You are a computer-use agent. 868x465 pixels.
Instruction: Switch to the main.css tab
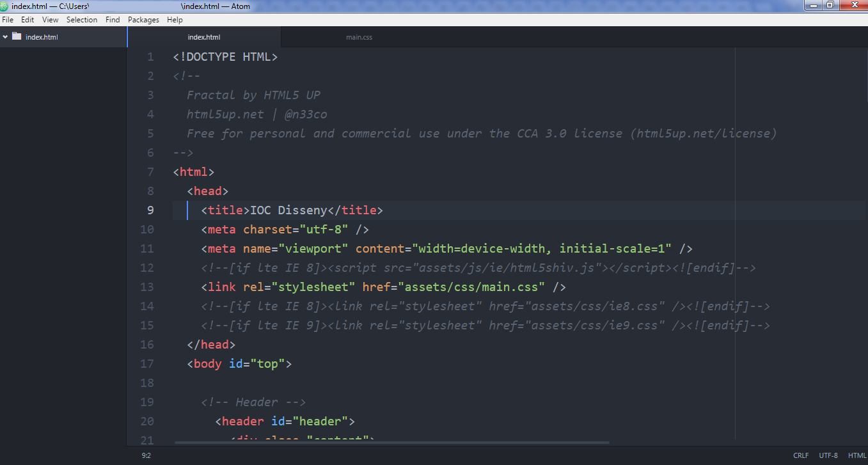click(359, 37)
